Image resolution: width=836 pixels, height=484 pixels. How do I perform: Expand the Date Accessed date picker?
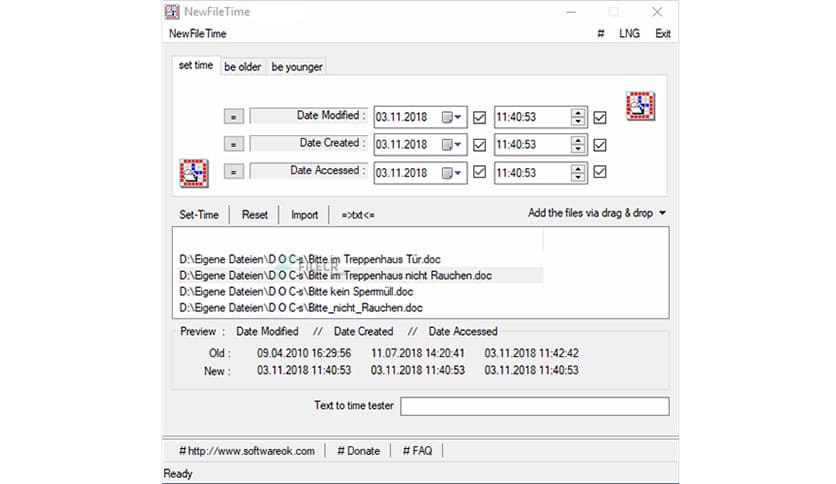coord(453,172)
